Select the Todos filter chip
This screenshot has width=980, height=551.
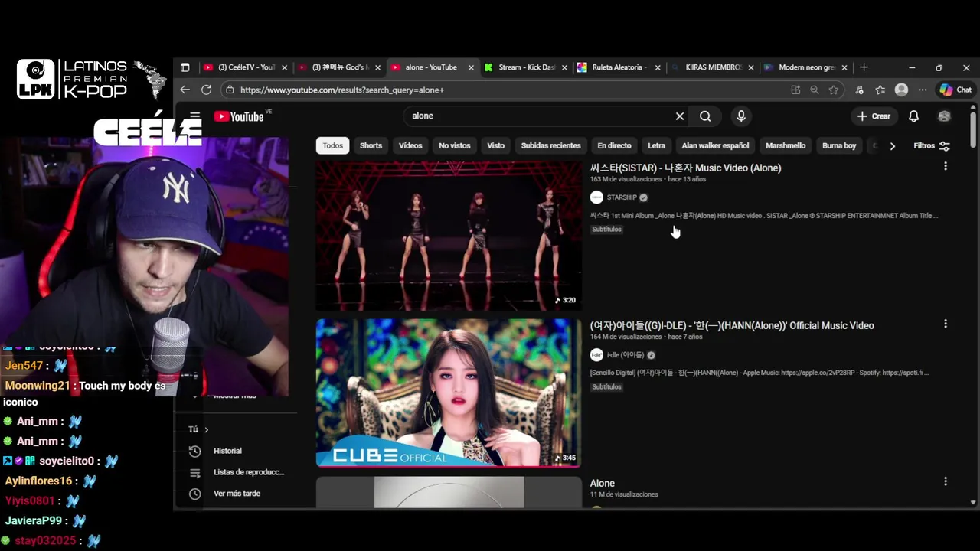click(x=333, y=145)
